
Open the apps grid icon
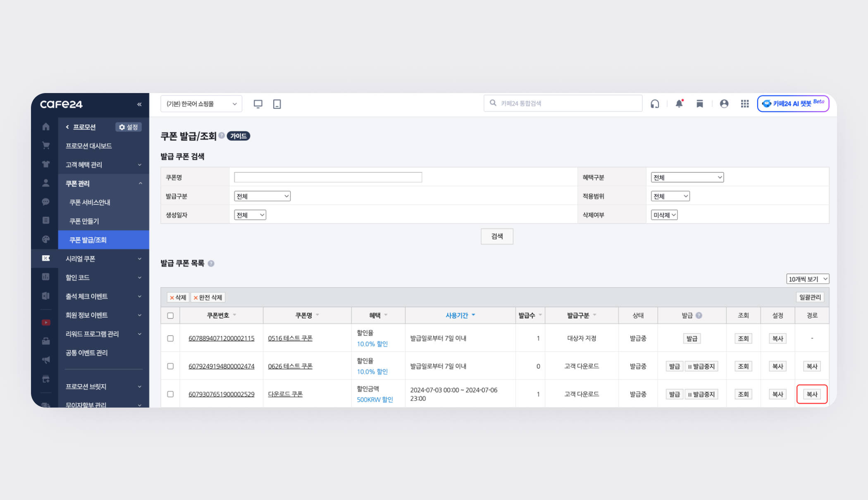pyautogui.click(x=744, y=104)
